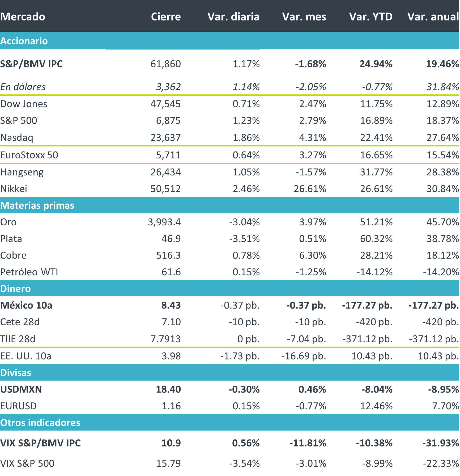Click the Mercado column header
This screenshot has width=460, height=476.
click(23, 17)
